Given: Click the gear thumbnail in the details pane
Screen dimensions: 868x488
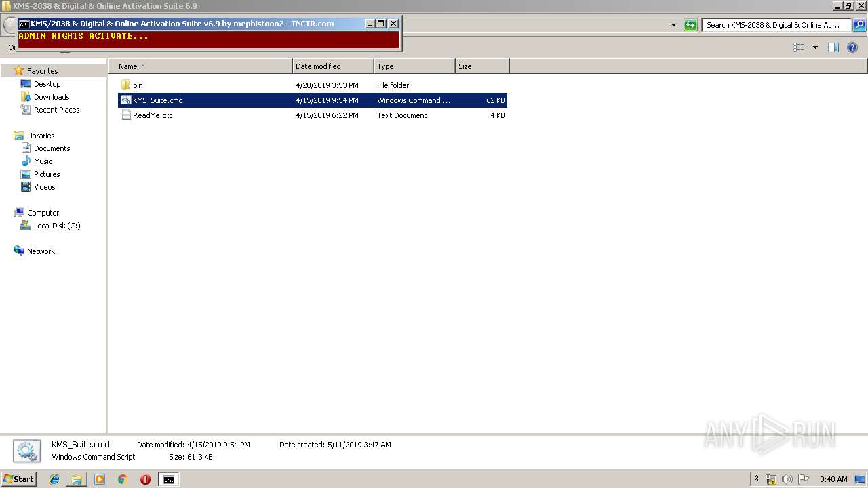Looking at the screenshot, I should tap(26, 451).
